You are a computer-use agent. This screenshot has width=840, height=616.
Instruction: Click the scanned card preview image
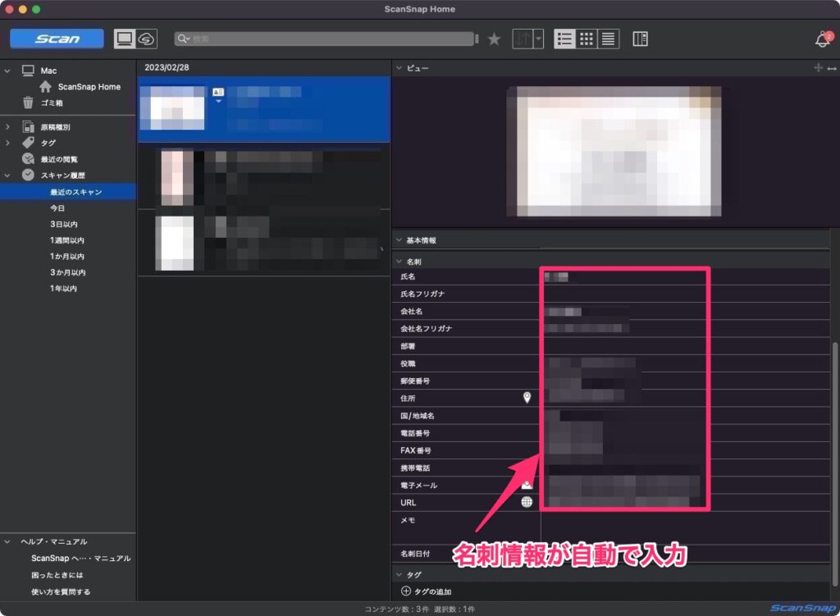(x=614, y=152)
